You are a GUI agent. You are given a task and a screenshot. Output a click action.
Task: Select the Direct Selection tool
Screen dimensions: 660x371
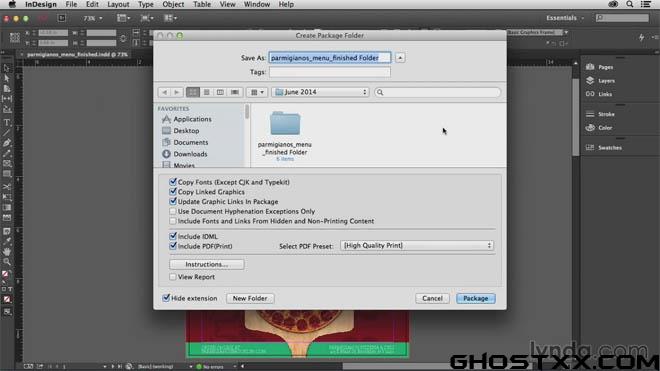coord(7,78)
